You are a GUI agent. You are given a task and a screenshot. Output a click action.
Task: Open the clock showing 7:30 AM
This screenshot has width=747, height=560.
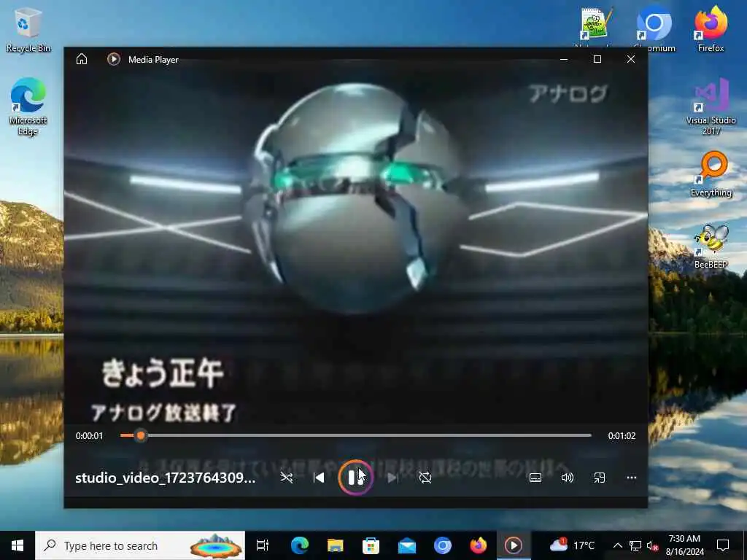coord(684,545)
